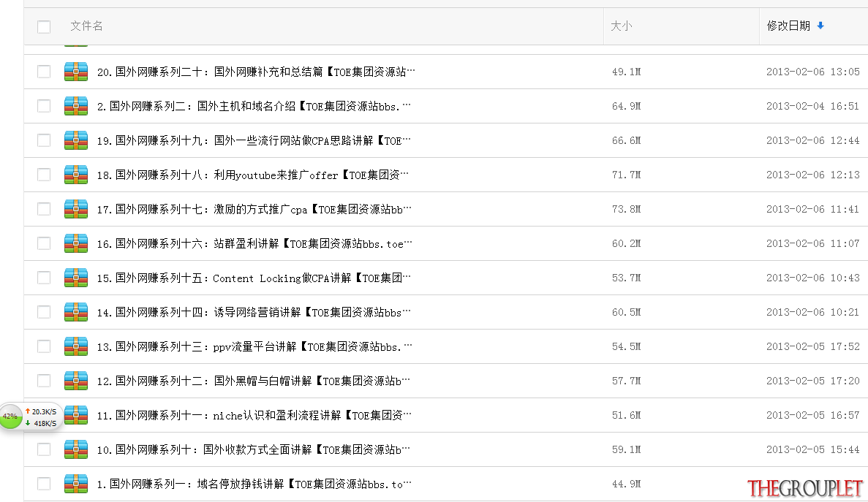Click the date 2013-02-05 17:52
This screenshot has height=502, width=868.
(812, 346)
